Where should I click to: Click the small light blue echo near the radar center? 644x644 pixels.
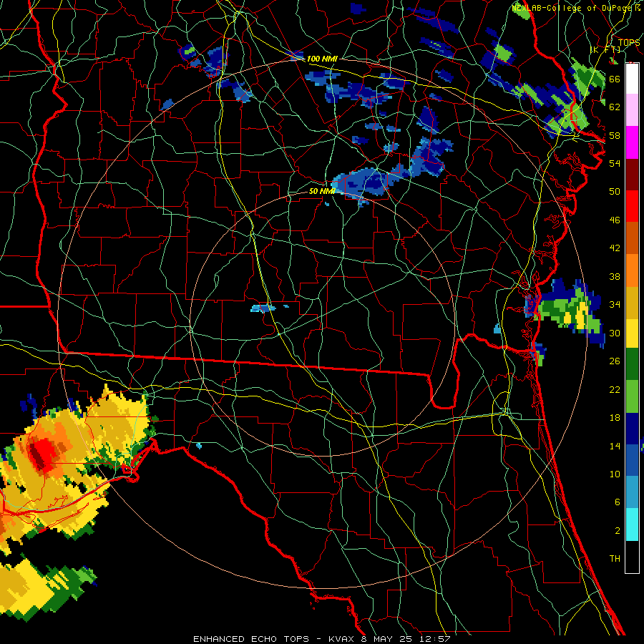263,308
